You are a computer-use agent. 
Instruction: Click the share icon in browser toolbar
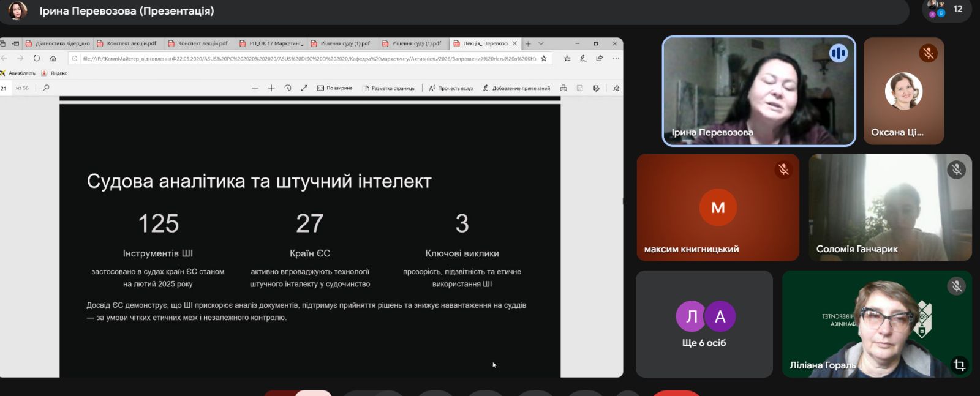coord(600,58)
